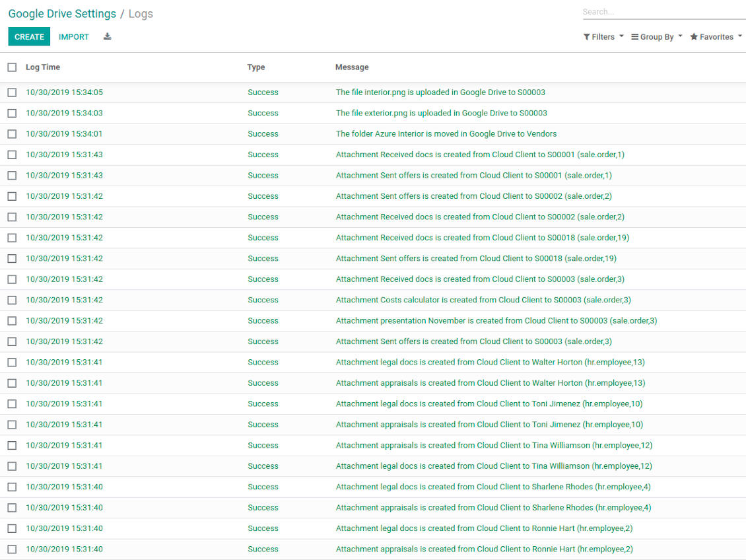
Task: Open the Costs calculator attachment log
Action: pos(483,300)
